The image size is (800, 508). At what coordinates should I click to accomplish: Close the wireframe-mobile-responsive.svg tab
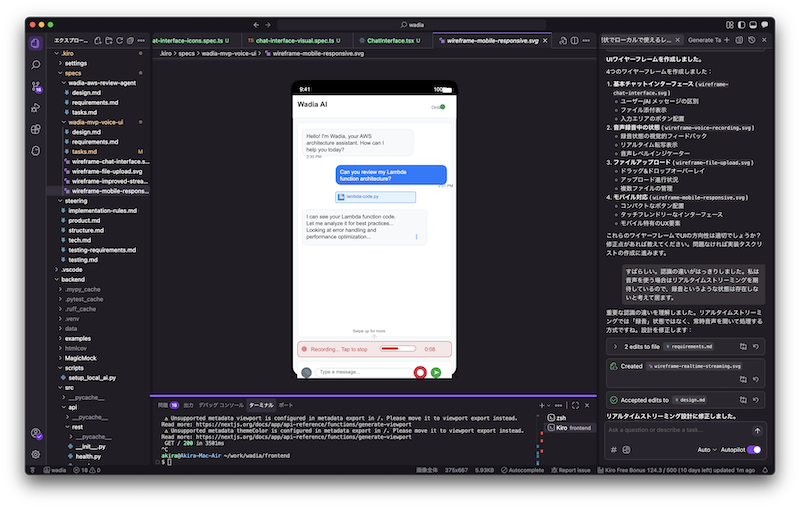pyautogui.click(x=545, y=40)
